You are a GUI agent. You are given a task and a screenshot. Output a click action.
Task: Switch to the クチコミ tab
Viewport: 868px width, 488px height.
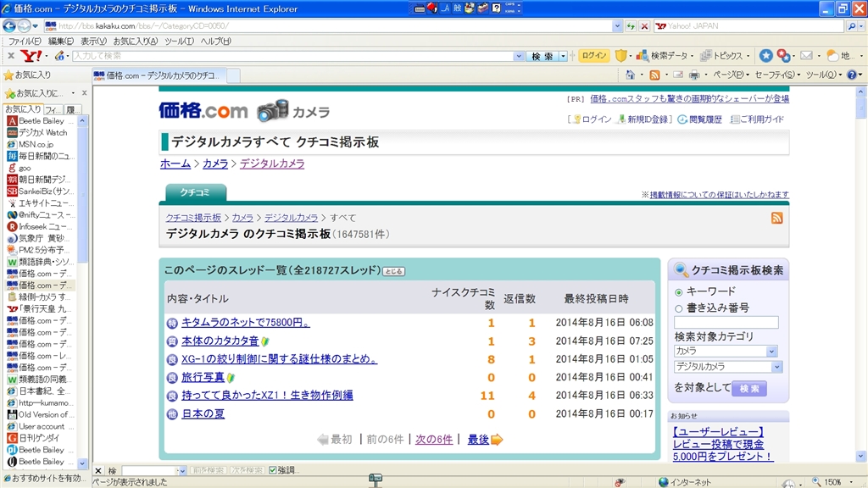click(196, 192)
